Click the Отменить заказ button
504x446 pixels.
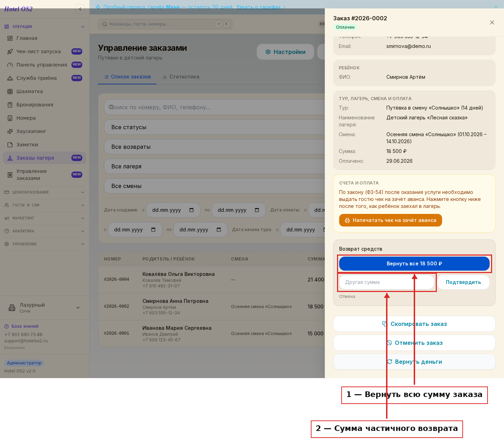tap(414, 343)
